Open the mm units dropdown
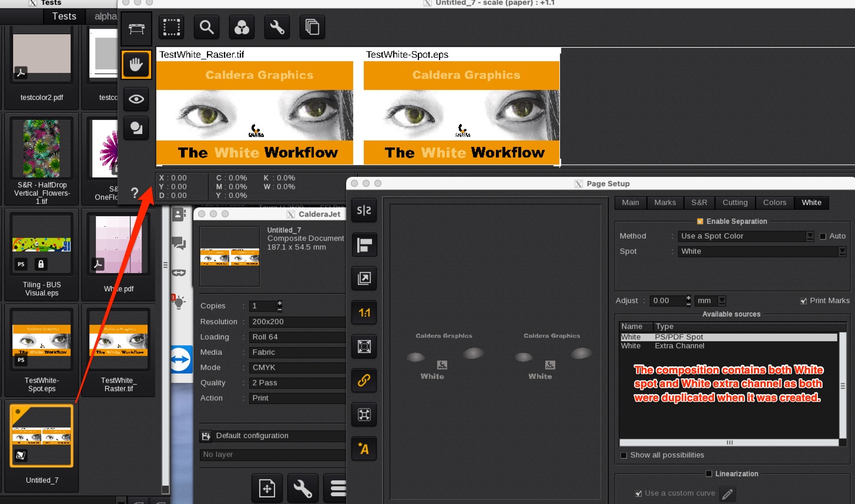 pos(722,301)
